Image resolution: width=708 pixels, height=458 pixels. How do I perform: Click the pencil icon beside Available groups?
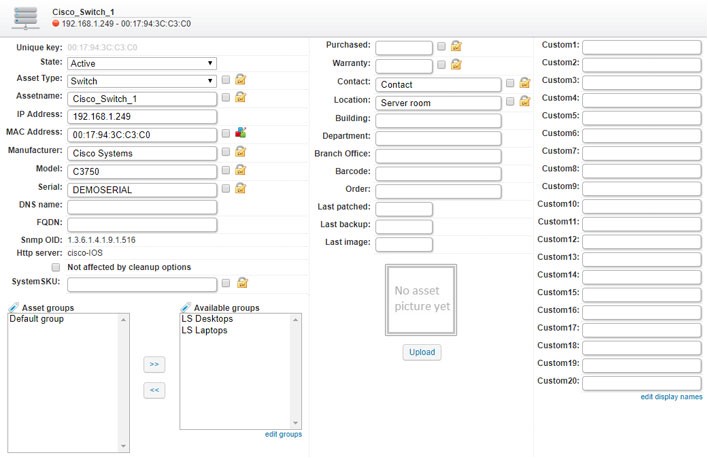click(186, 308)
